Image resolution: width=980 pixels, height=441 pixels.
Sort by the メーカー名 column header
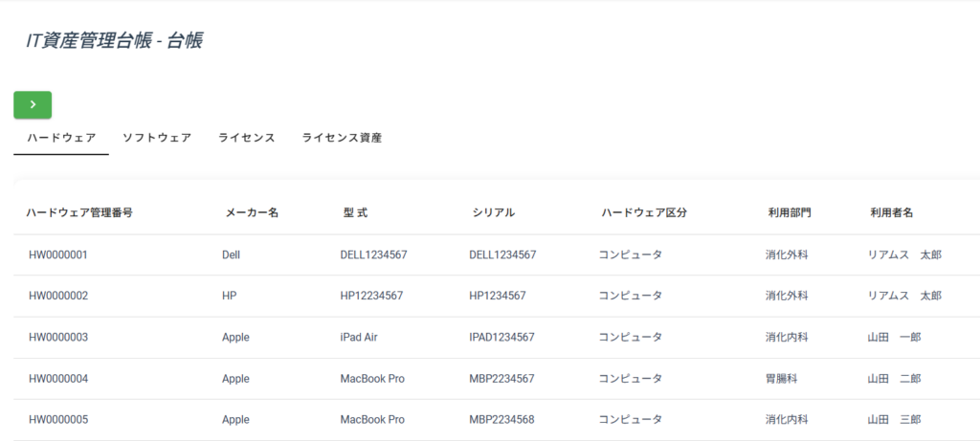[252, 212]
